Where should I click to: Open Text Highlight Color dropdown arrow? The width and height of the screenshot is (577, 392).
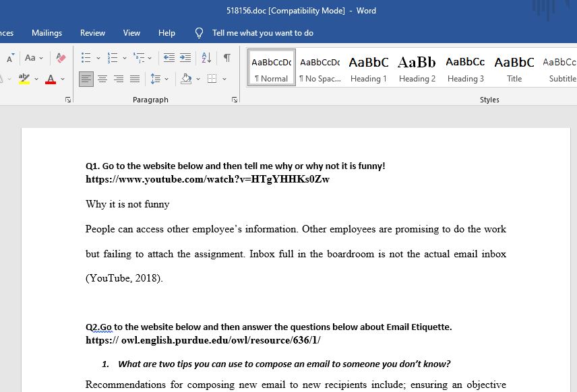(36, 79)
